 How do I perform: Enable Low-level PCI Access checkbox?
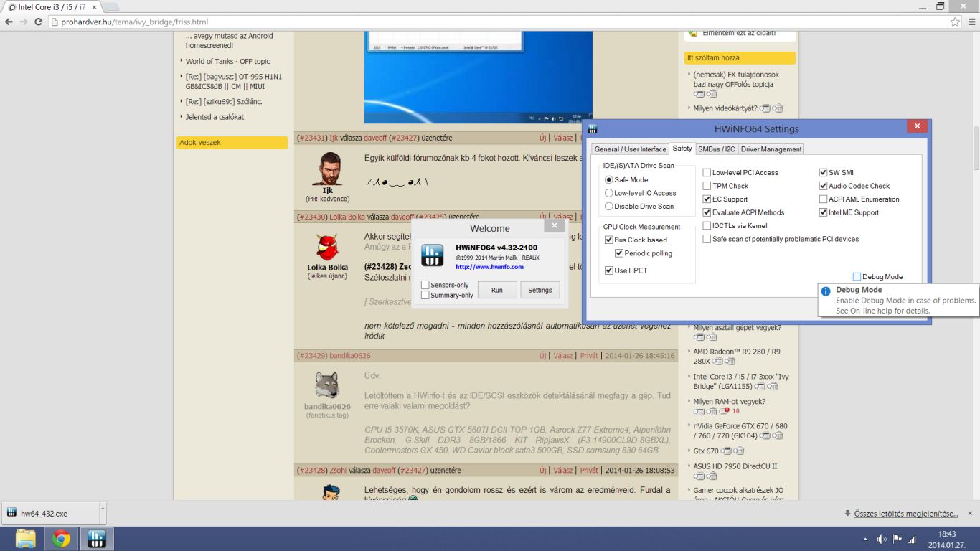pos(707,173)
